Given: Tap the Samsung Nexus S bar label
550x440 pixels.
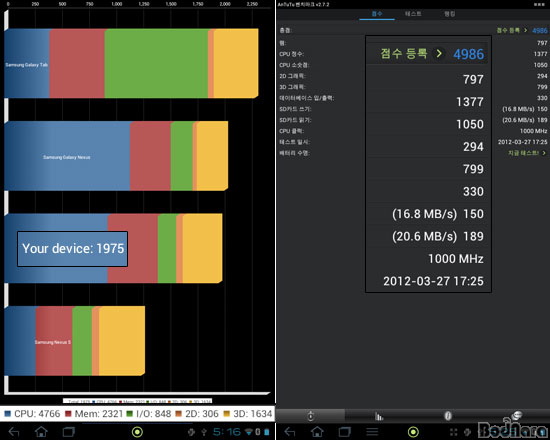Looking at the screenshot, I should tap(53, 342).
